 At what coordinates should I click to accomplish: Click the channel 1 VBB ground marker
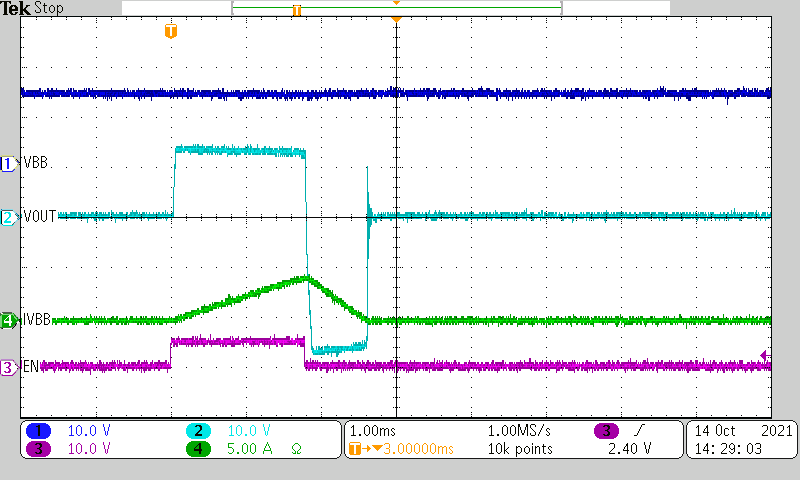point(8,164)
